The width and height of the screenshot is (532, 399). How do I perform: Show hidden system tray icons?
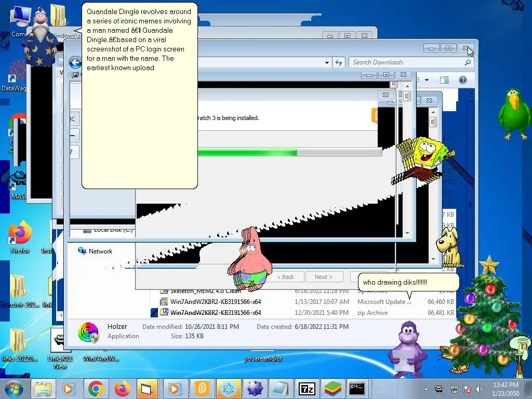pyautogui.click(x=426, y=389)
